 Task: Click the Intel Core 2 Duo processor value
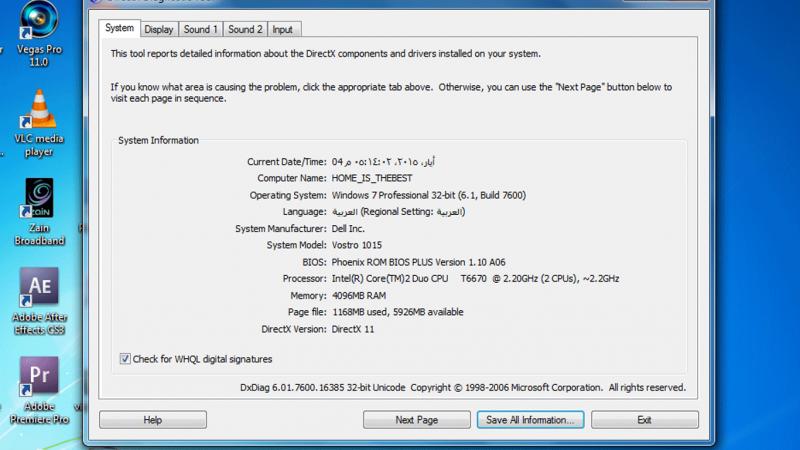pos(475,279)
